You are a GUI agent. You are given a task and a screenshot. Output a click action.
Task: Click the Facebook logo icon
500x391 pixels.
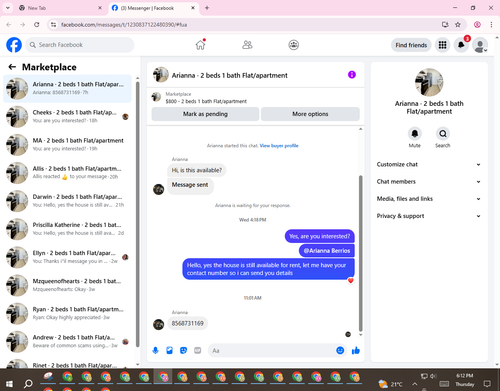tap(14, 45)
